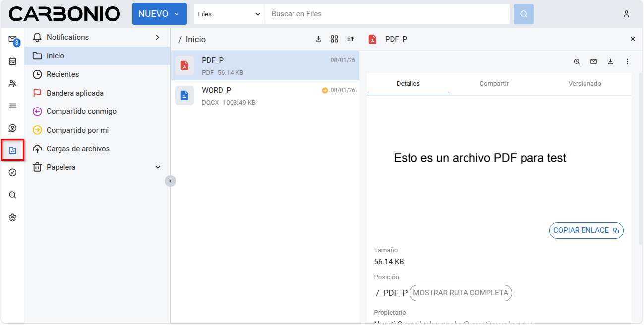This screenshot has width=644, height=325.
Task: Expand the Papelera folder chevron
Action: (158, 167)
